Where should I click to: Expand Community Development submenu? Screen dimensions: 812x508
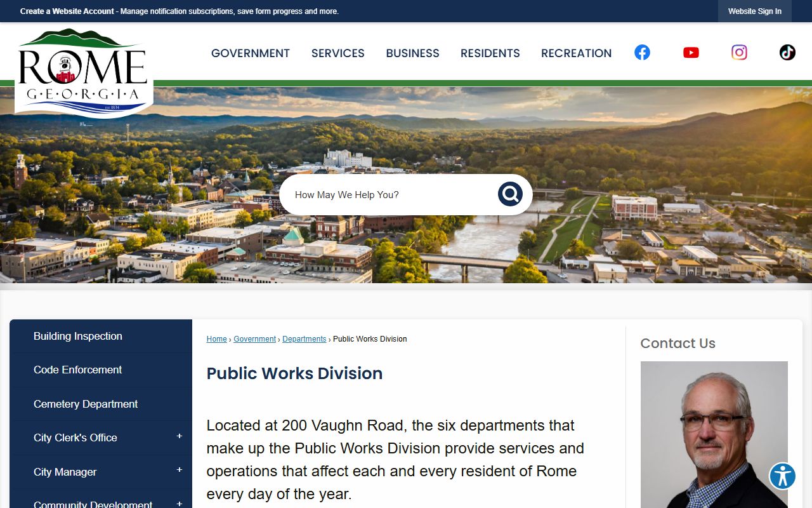coord(180,504)
